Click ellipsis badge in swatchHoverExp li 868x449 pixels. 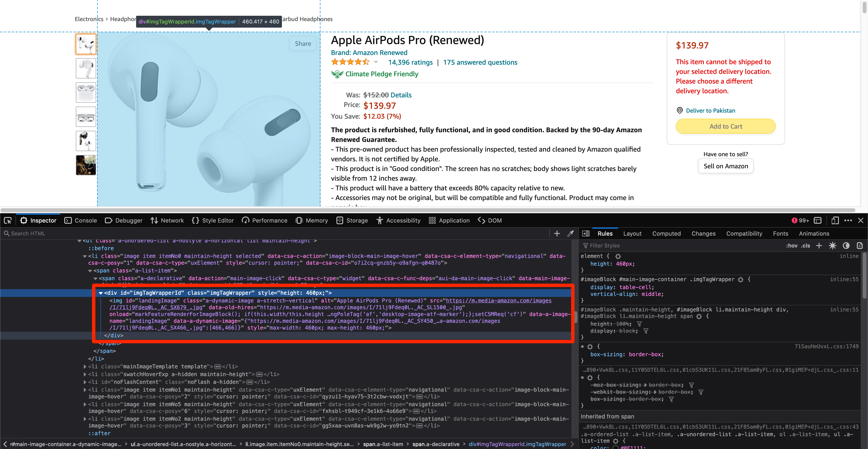point(259,374)
